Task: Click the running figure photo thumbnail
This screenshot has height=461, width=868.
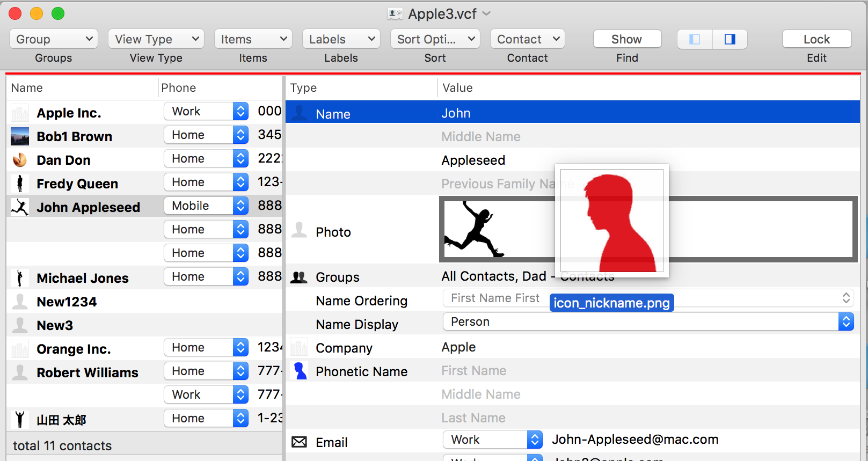Action: click(476, 230)
